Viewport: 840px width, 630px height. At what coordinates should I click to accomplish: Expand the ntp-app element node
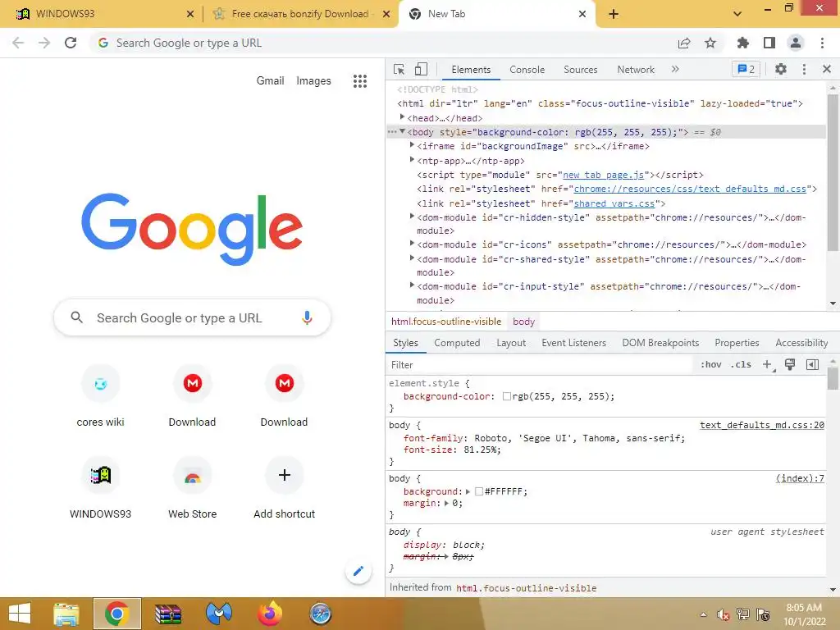[412, 160]
